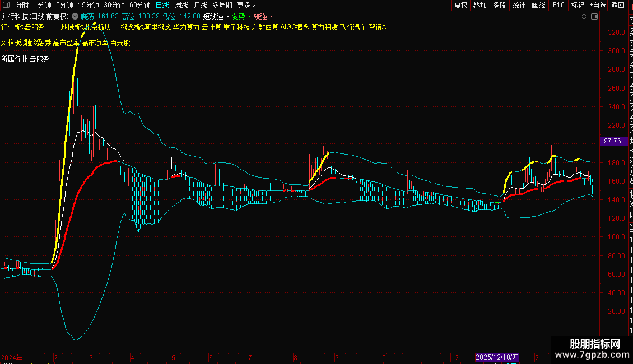The height and width of the screenshot is (364, 633).
Task: Switch to 周线 weekly chart
Action: click(x=181, y=5)
